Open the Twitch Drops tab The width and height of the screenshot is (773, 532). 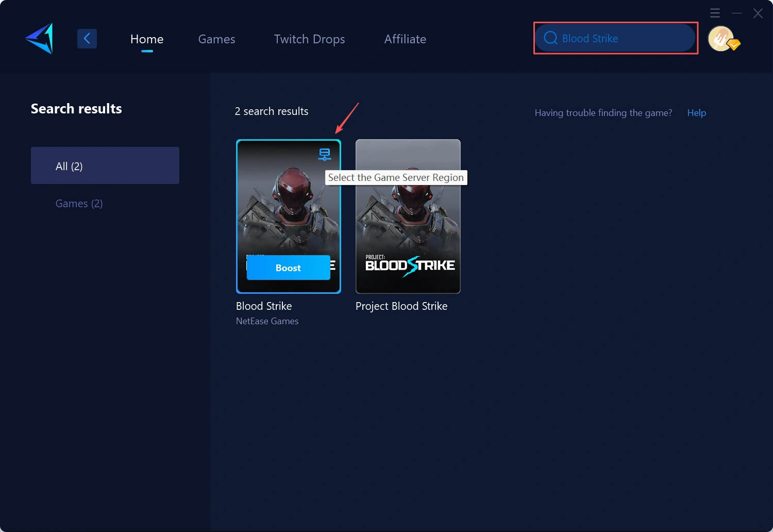[309, 39]
